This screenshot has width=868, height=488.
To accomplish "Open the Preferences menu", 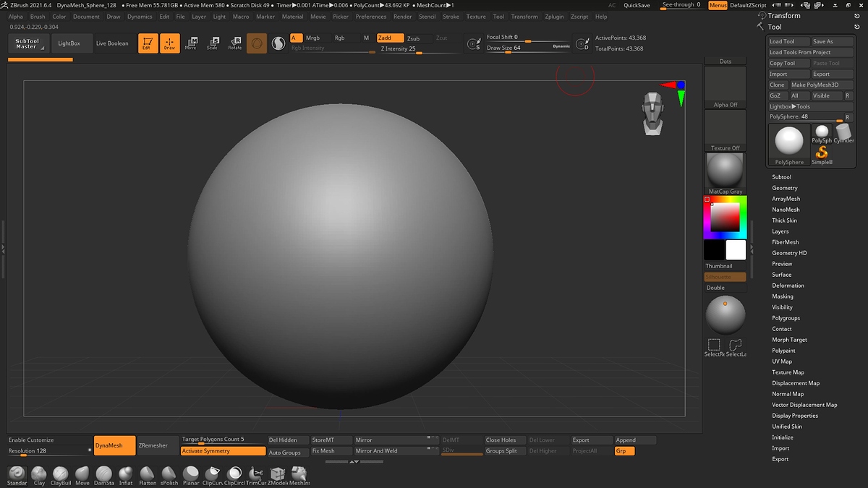I will click(371, 17).
